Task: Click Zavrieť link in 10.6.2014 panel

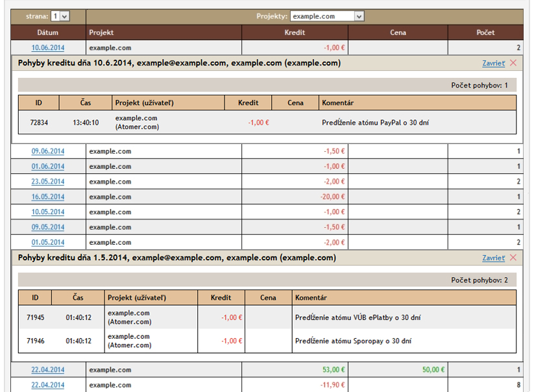Action: pyautogui.click(x=493, y=63)
